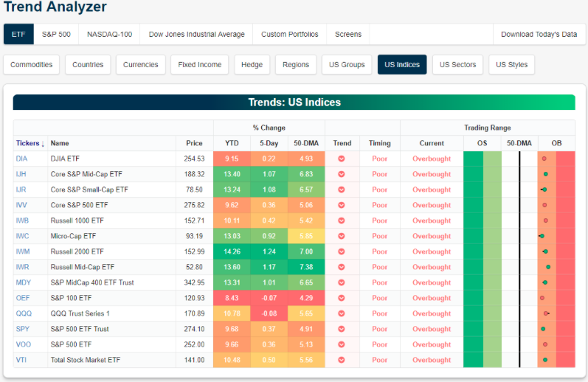Download Today's Data
The height and width of the screenshot is (382, 588).
[x=539, y=35]
